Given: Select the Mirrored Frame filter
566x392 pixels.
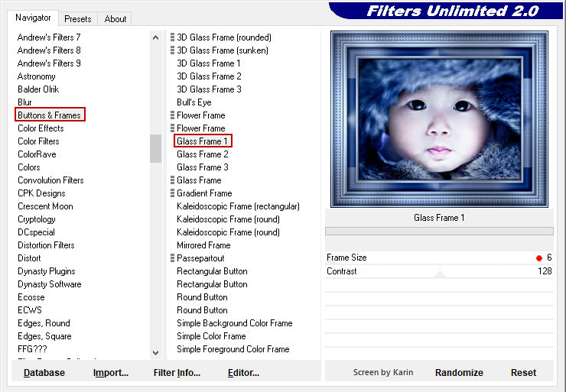Looking at the screenshot, I should coord(203,245).
